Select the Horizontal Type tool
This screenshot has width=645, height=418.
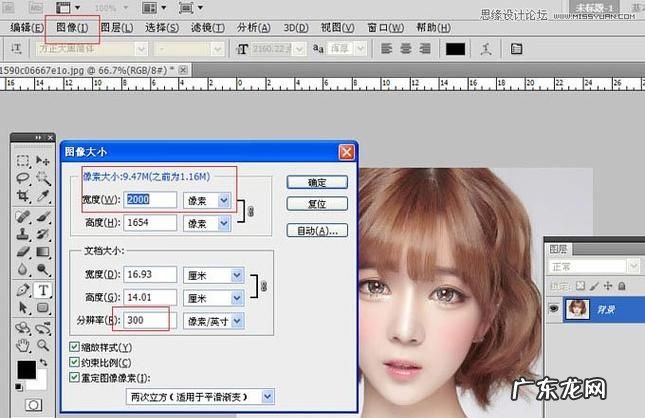tap(43, 290)
